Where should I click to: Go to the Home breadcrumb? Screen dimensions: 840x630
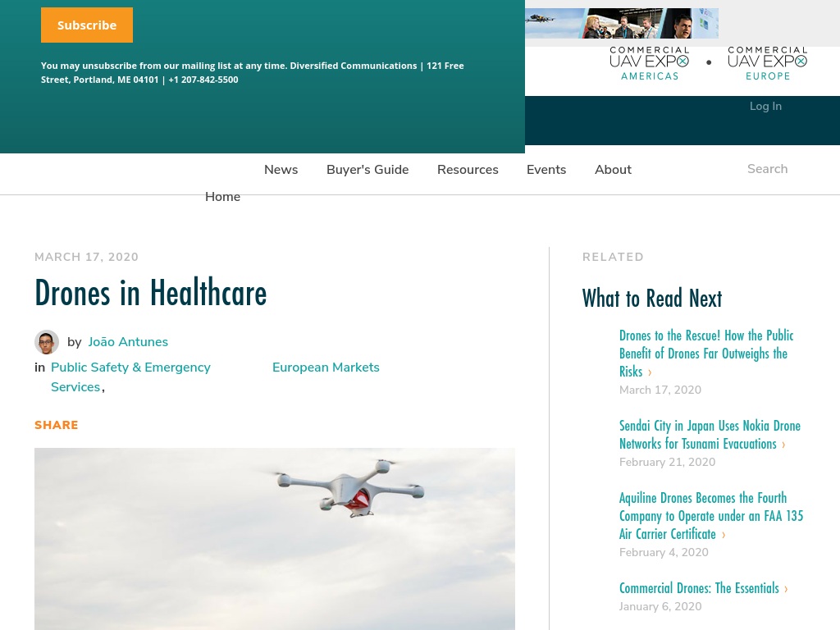(222, 197)
